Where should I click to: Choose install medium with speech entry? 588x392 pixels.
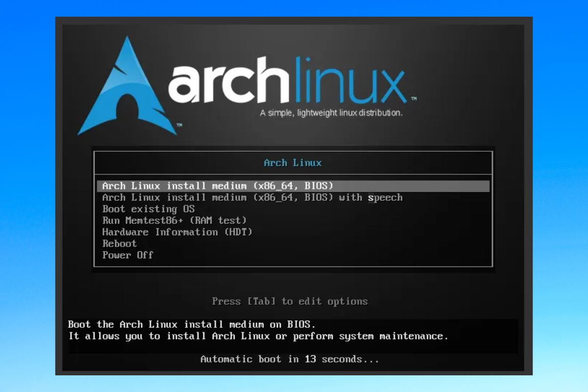252,198
